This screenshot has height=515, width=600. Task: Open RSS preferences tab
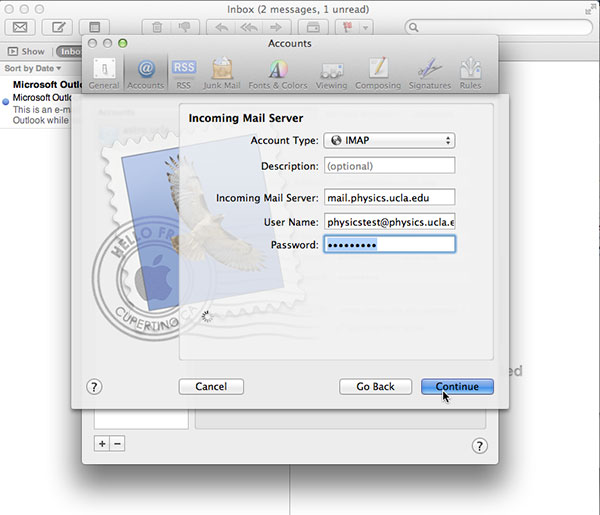[184, 74]
